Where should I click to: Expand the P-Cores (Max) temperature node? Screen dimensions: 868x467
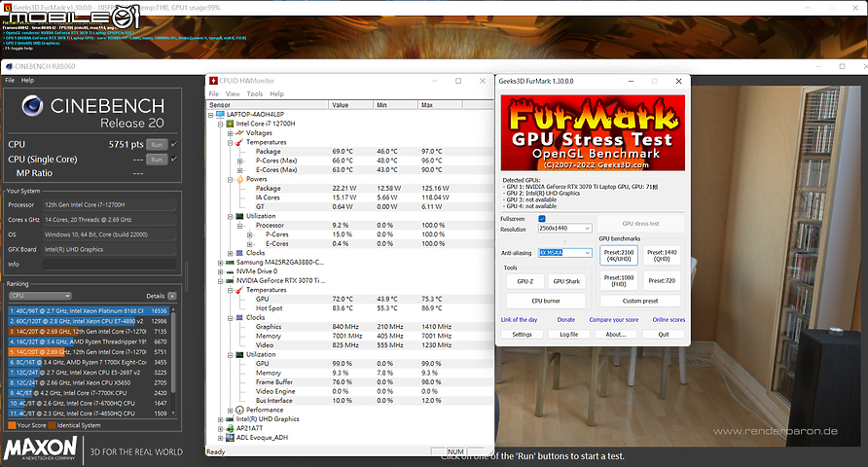pyautogui.click(x=239, y=161)
